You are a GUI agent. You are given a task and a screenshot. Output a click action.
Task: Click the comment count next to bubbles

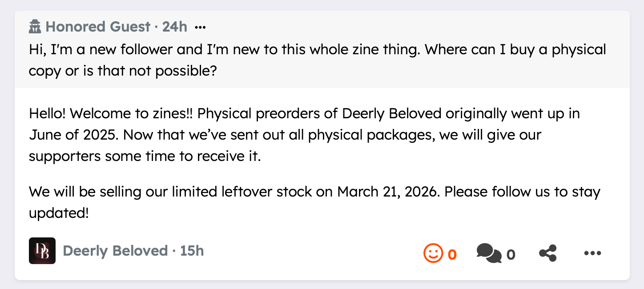(x=511, y=254)
